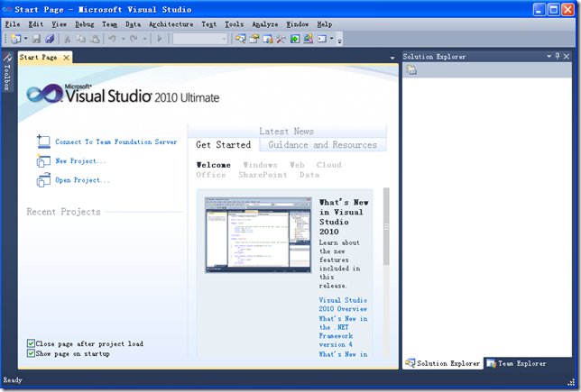The width and height of the screenshot is (581, 392).
Task: Switch to the Latest News tab
Action: pos(286,132)
